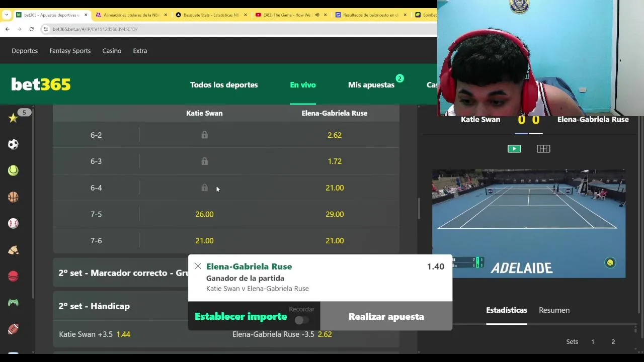The width and height of the screenshot is (644, 362).
Task: Select 7-5 Elena-Gabriela Ruse odds 29.00
Action: [x=335, y=214]
